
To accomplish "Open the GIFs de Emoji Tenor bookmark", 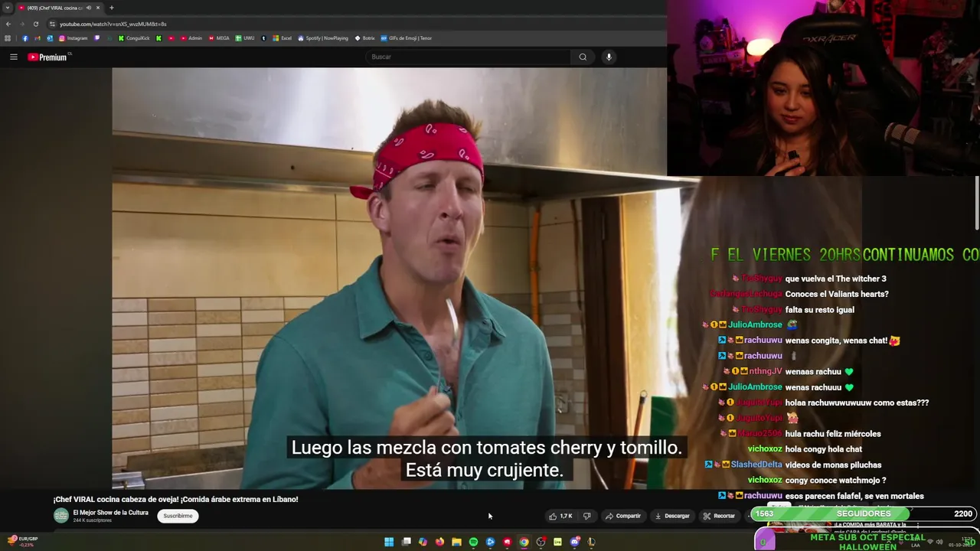I will point(407,38).
